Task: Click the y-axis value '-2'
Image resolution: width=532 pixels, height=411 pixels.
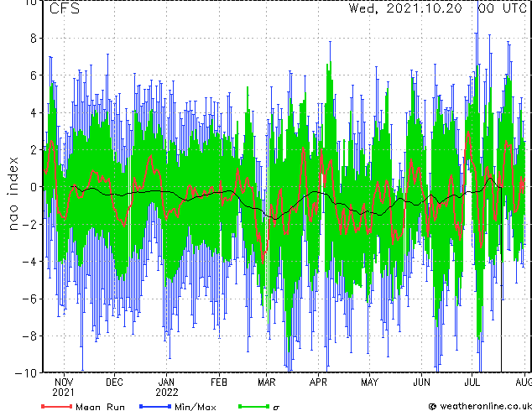Action: coord(29,224)
